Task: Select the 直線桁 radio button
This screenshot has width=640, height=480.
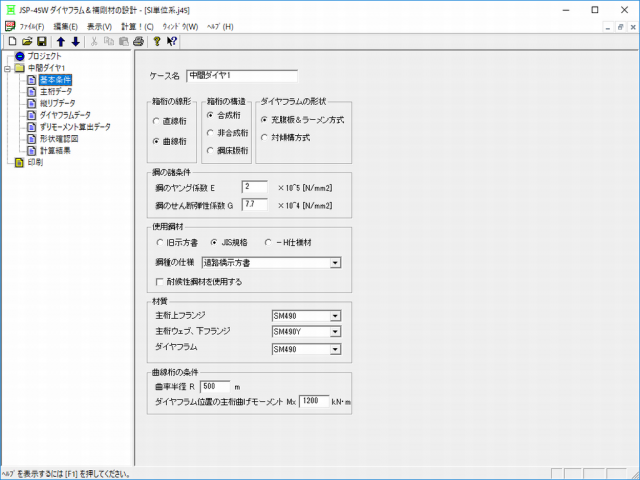Action: [x=155, y=121]
